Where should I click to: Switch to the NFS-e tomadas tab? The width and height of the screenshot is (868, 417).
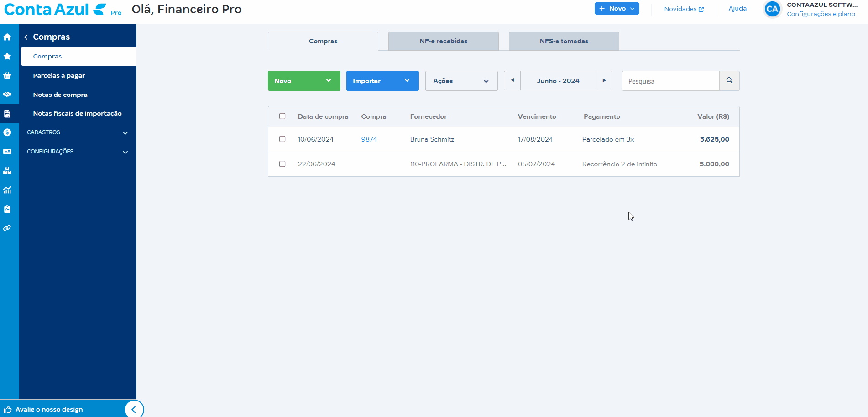pos(564,41)
